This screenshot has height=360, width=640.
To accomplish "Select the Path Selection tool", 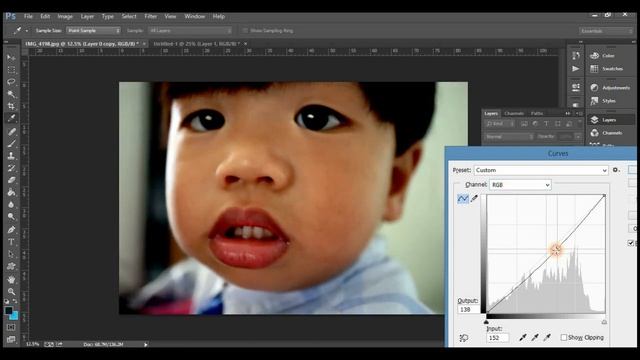I will click(x=11, y=254).
